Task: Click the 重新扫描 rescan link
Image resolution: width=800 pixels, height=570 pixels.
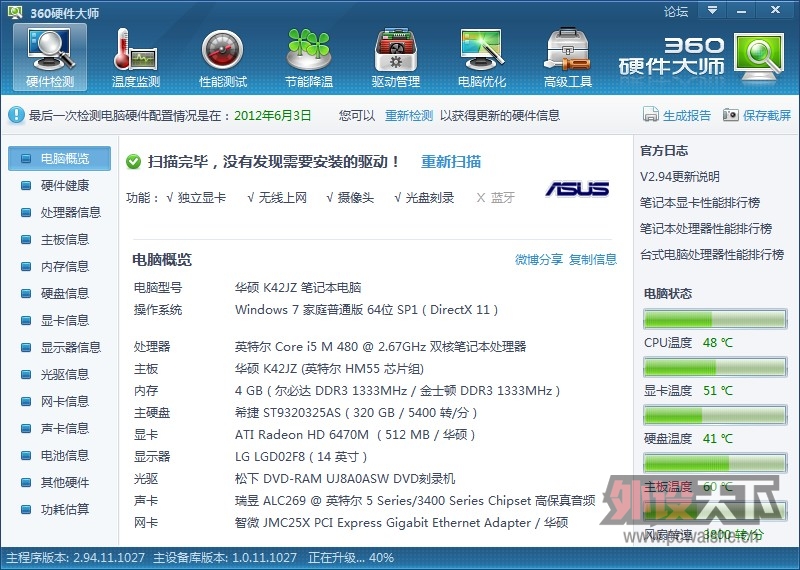Action: [x=451, y=161]
